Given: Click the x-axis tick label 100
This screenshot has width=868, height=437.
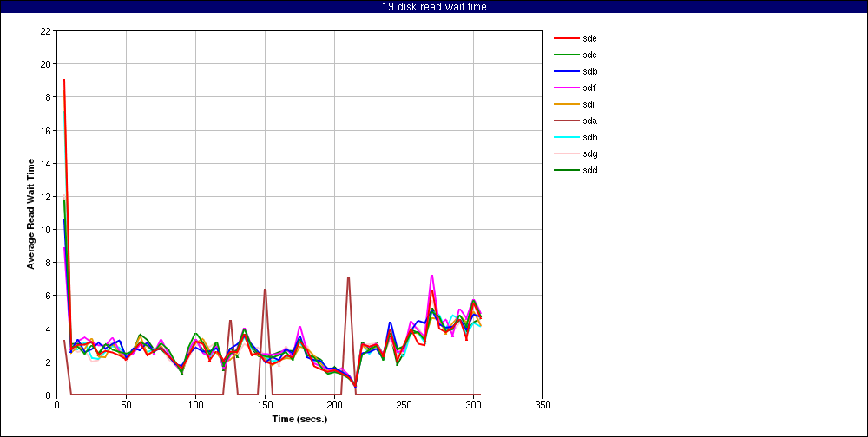Looking at the screenshot, I should (x=195, y=404).
